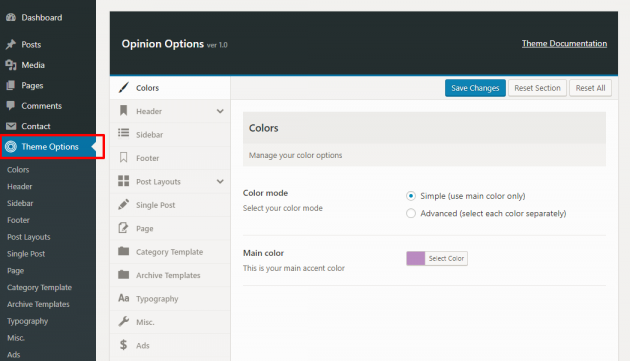This screenshot has height=361, width=630.
Task: Expand the Header section chevron
Action: [x=220, y=111]
